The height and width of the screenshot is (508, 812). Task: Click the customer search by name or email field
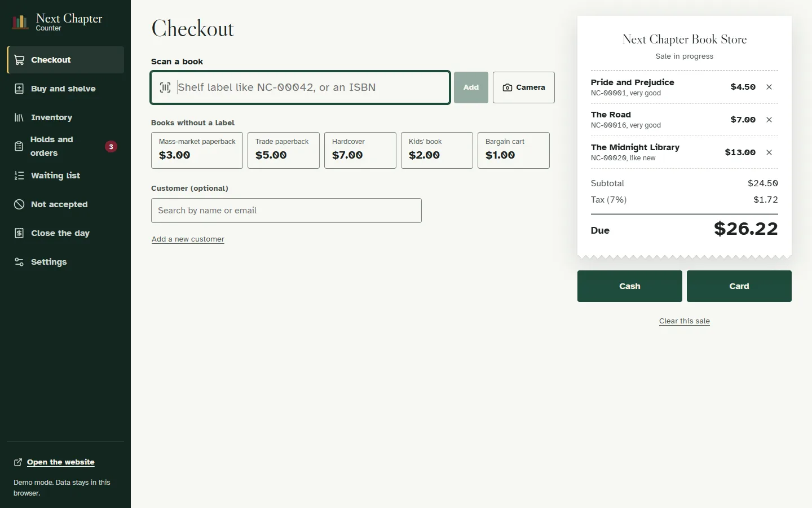(286, 211)
